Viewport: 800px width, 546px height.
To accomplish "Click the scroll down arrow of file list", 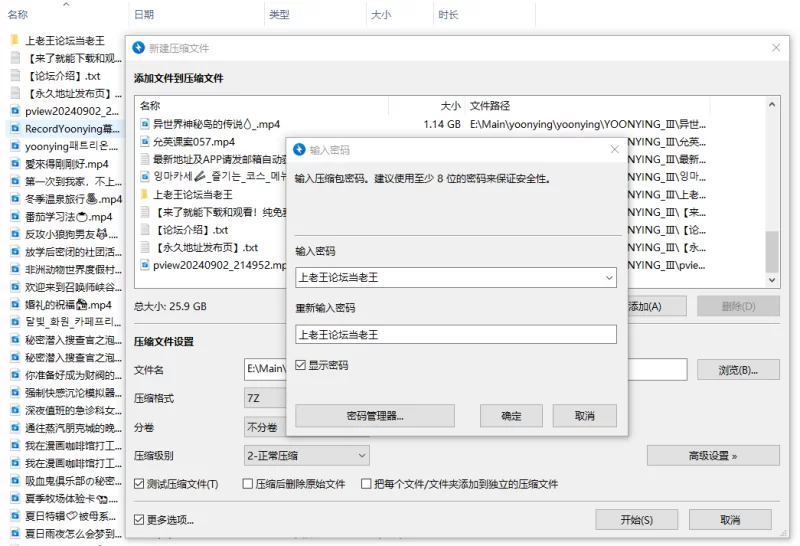I will click(772, 280).
